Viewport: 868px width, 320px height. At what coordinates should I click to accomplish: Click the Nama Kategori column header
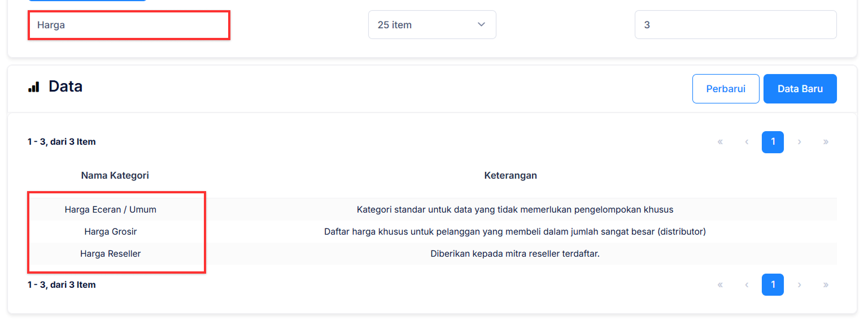(115, 175)
